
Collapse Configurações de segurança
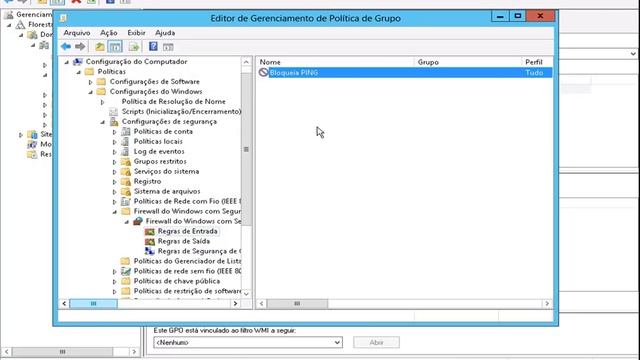tap(102, 122)
